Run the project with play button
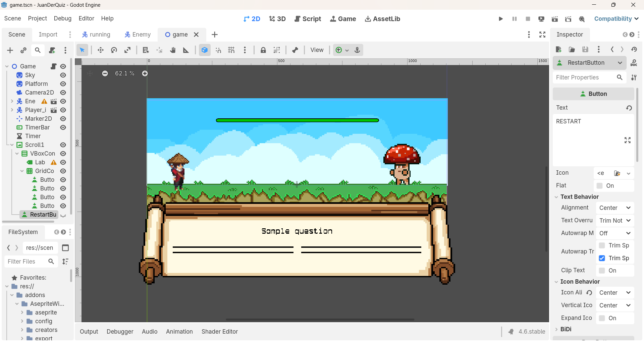The height and width of the screenshot is (342, 644). point(501,19)
